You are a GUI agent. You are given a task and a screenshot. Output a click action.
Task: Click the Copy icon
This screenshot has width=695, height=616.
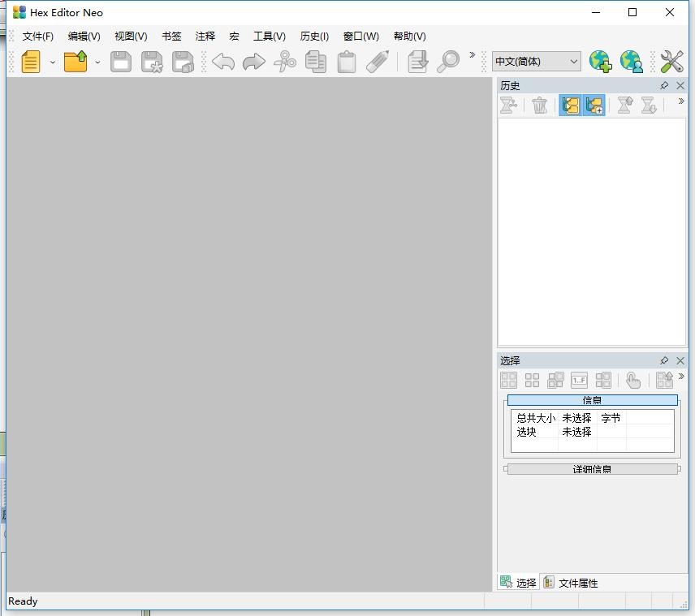316,62
